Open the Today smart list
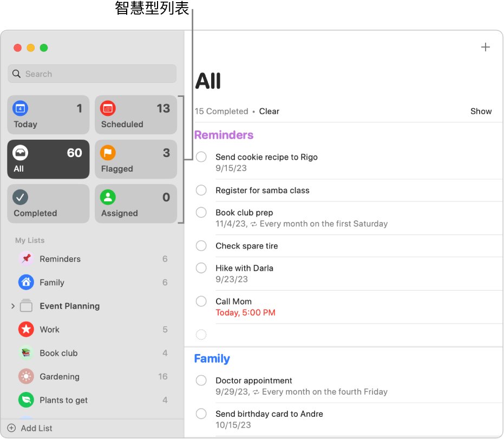Image resolution: width=504 pixels, height=439 pixels. pyautogui.click(x=48, y=115)
